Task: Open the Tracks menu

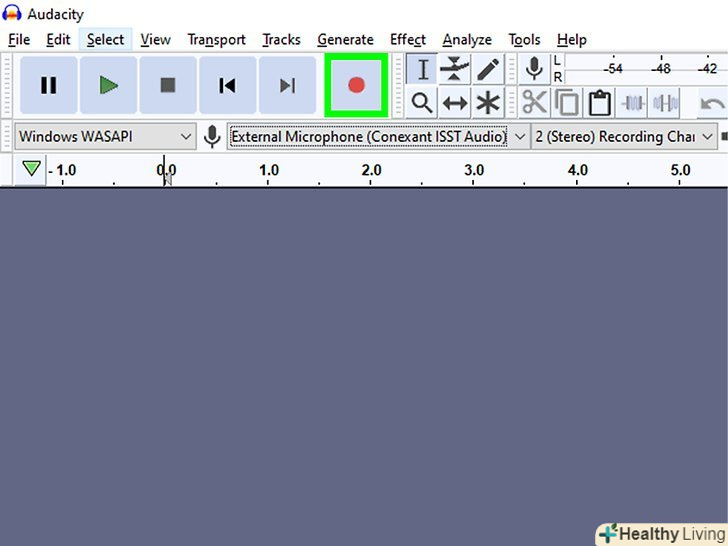Action: [281, 40]
